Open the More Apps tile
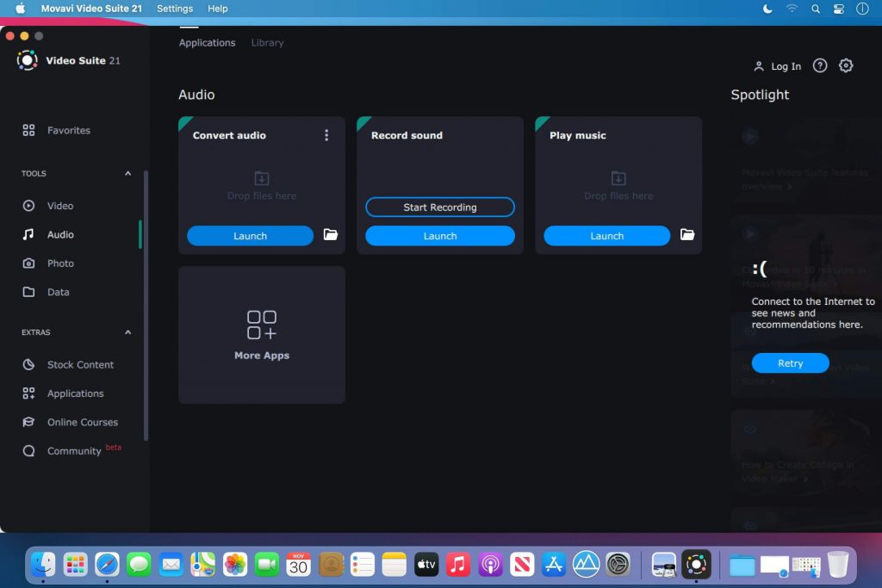This screenshot has height=588, width=882. point(261,334)
